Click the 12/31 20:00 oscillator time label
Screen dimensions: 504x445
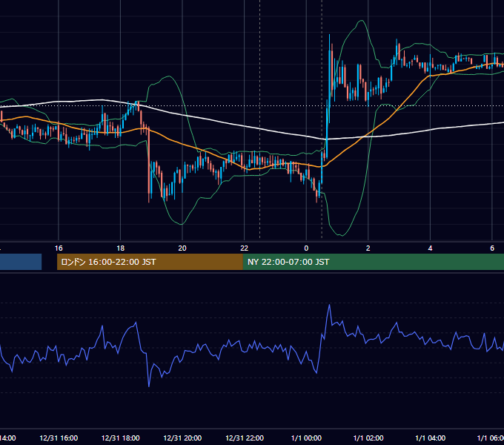182,438
